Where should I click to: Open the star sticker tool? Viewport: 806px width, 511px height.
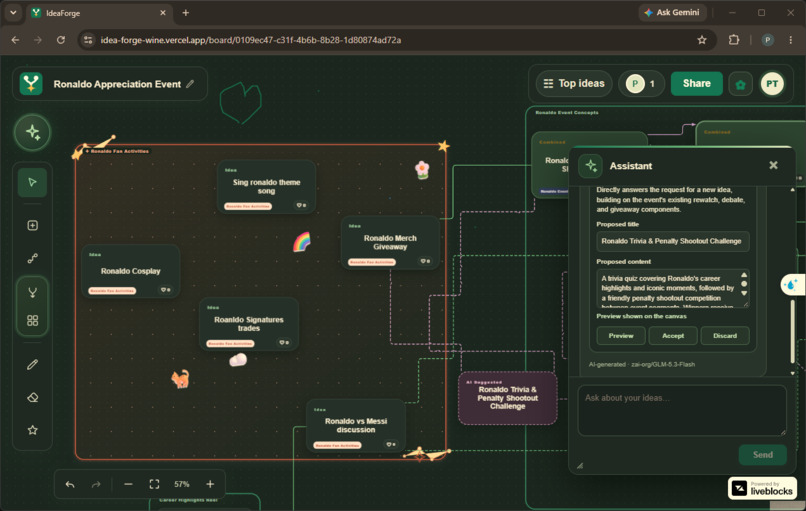[32, 430]
